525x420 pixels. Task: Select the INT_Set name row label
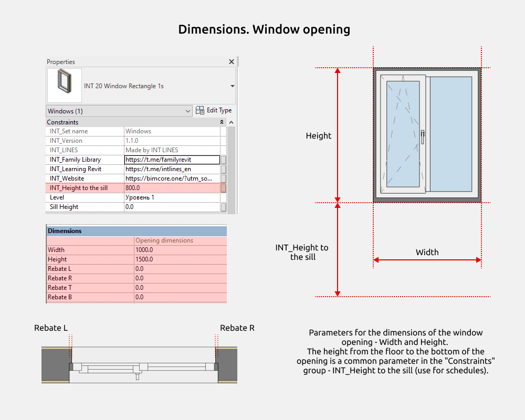point(69,131)
